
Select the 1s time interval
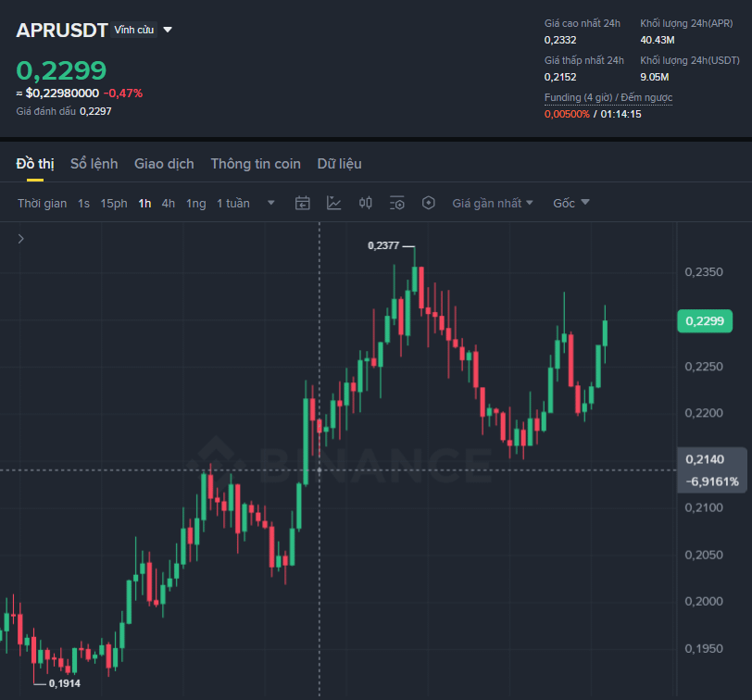click(84, 204)
